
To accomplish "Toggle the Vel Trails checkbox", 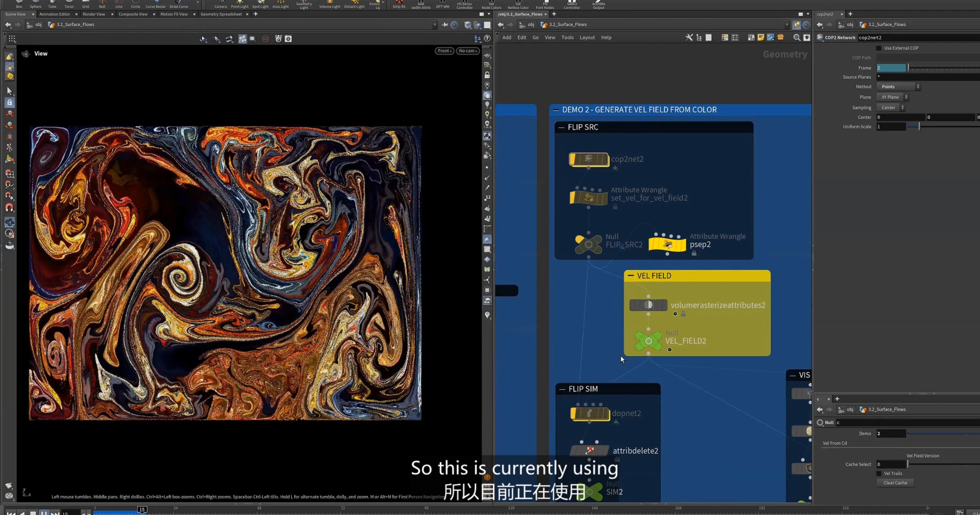I will click(x=878, y=473).
